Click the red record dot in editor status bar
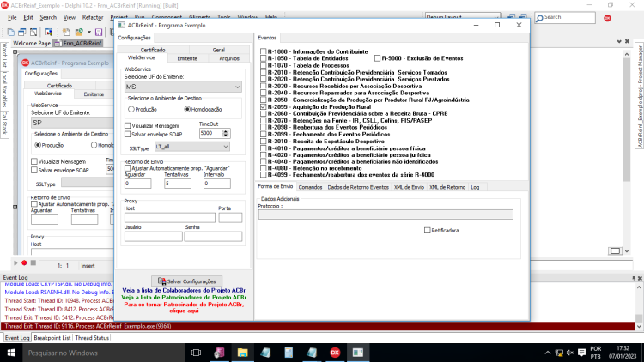This screenshot has height=362, width=644. click(x=24, y=262)
